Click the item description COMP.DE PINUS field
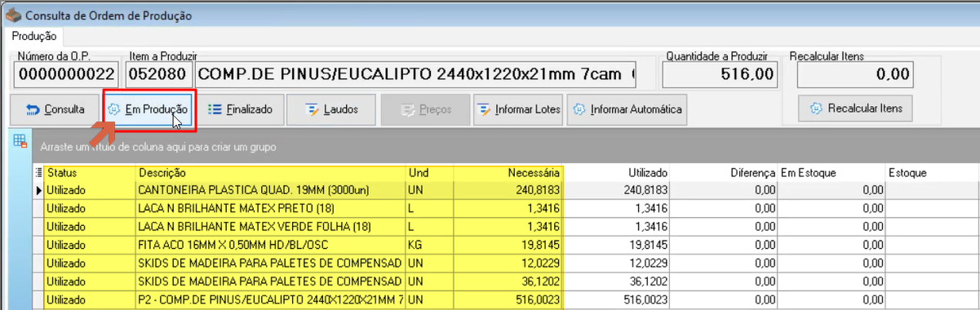Viewport: 980px width, 310px height. (x=416, y=75)
